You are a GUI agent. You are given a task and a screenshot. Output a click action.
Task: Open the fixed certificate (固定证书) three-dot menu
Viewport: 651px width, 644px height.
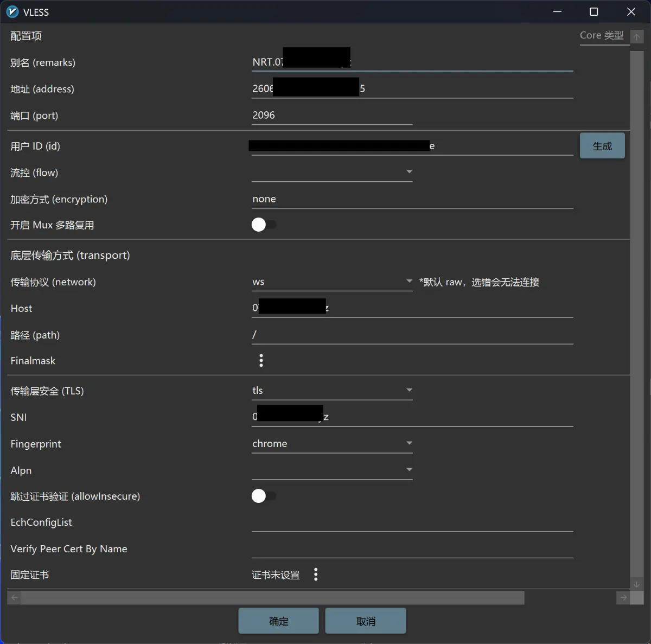click(316, 575)
